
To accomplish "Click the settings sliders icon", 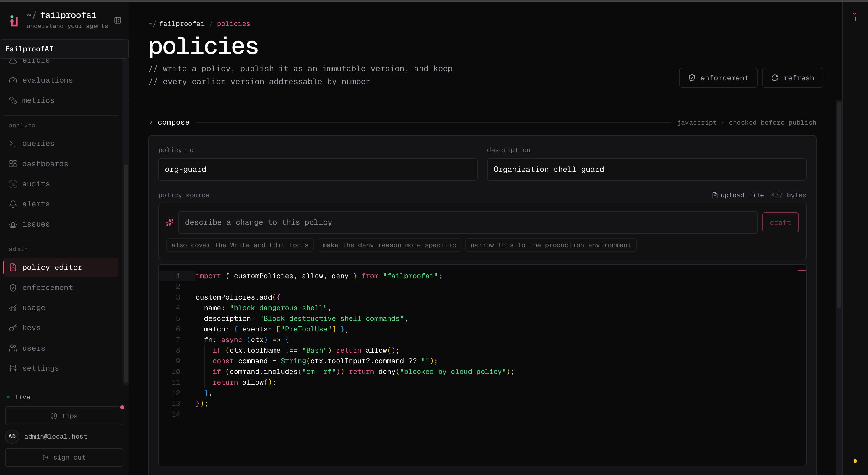I will (13, 368).
